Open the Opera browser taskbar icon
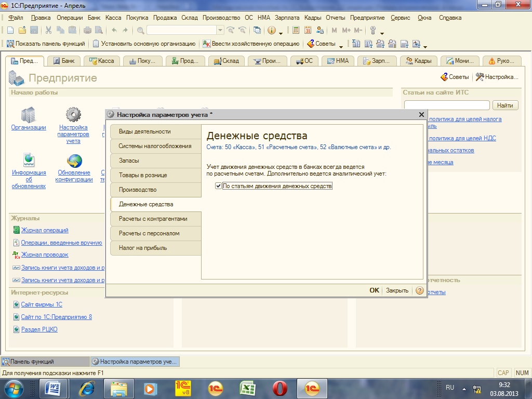This screenshot has height=399, width=532. pyautogui.click(x=280, y=389)
